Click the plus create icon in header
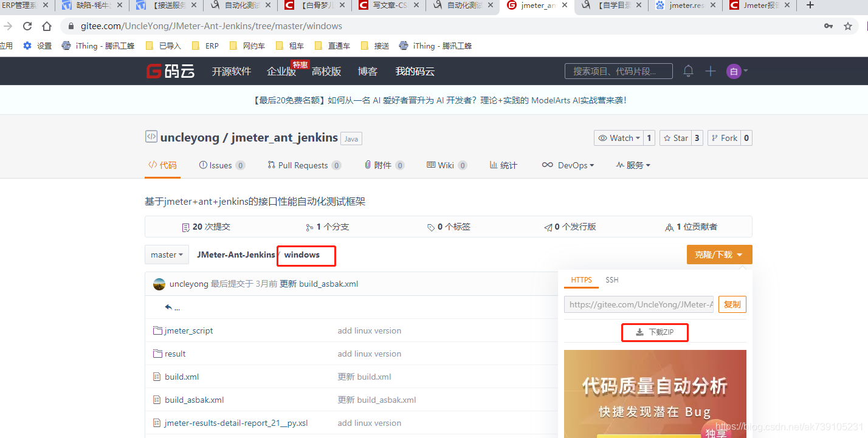The height and width of the screenshot is (438, 868). (x=711, y=71)
